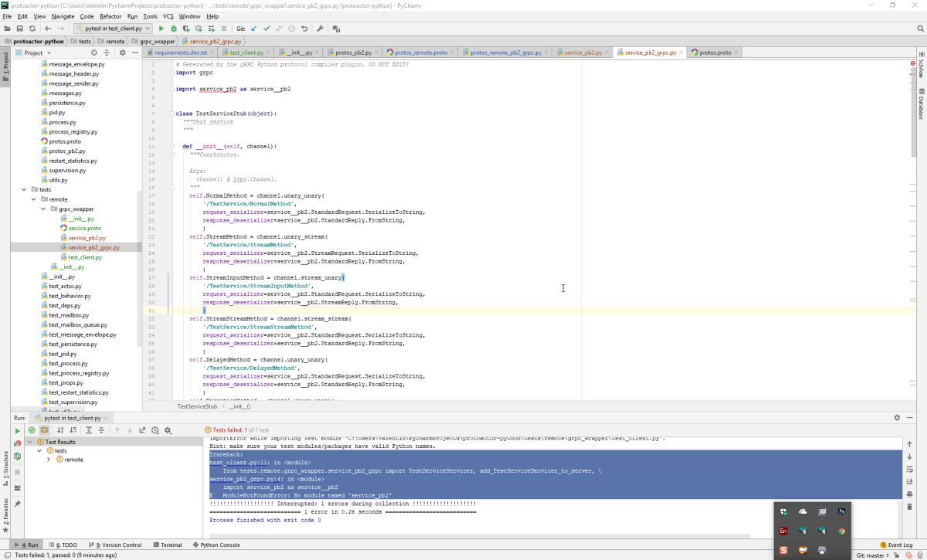
Task: Open the Event Log
Action: [x=897, y=545]
